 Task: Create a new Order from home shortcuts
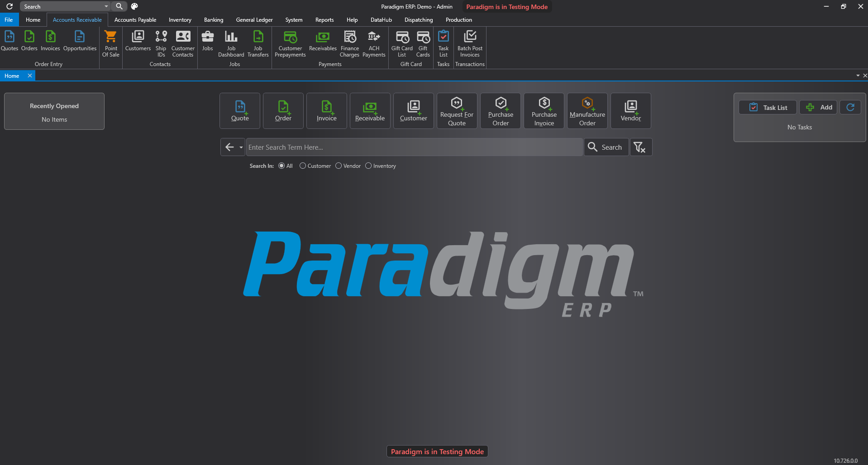pos(283,111)
